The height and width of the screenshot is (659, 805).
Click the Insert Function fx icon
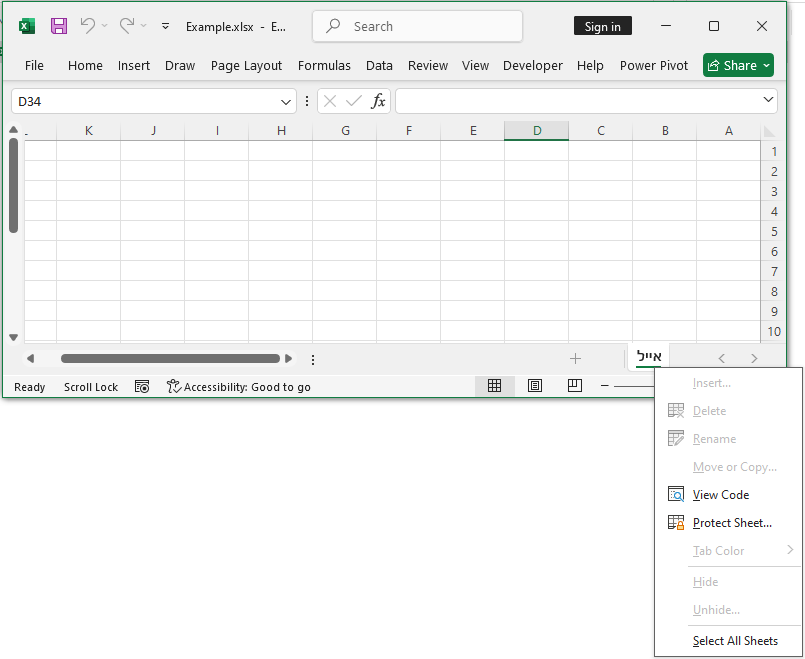click(x=378, y=101)
